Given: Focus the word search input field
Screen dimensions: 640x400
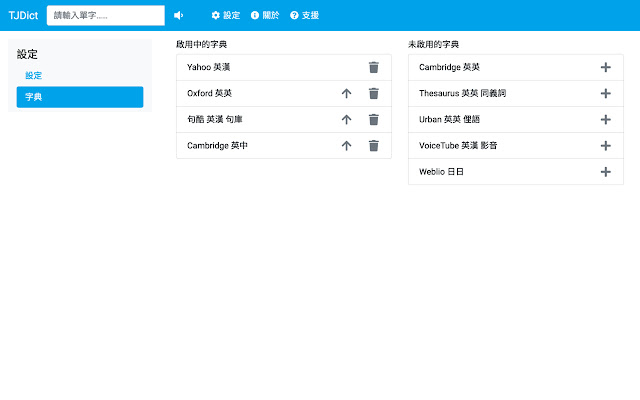Looking at the screenshot, I should [x=105, y=15].
